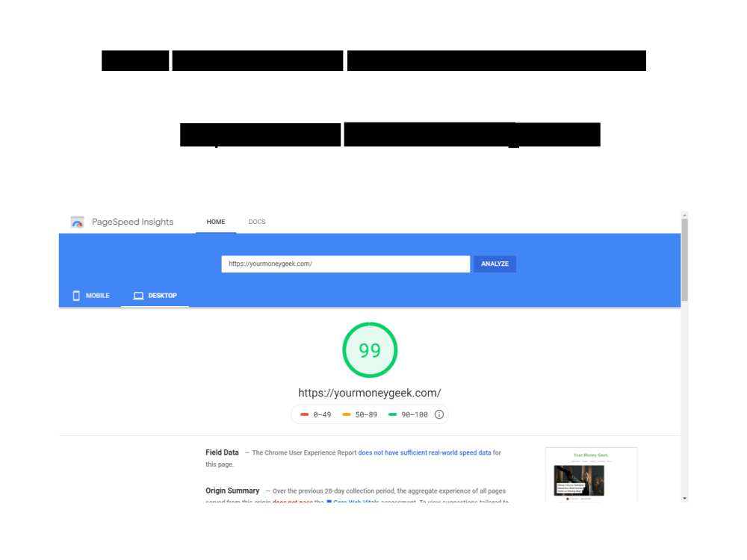Click the scrollbar up arrow
The width and height of the screenshot is (747, 560).
684,215
